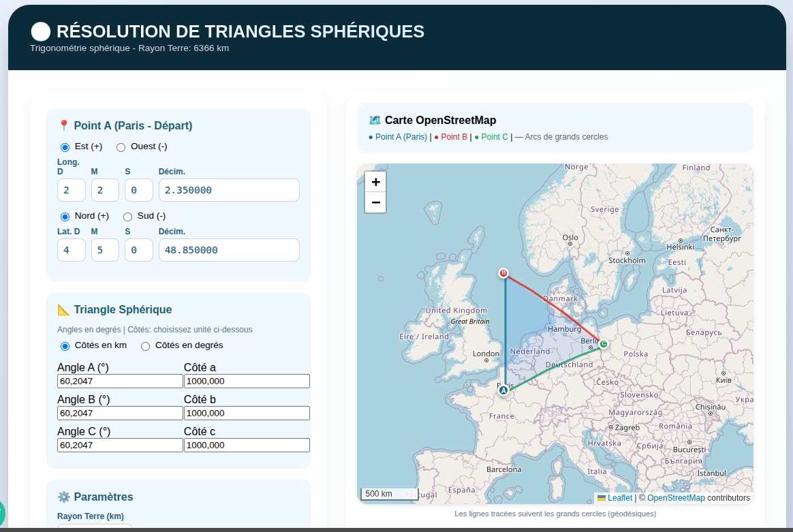
Task: Click the longitude degrees (D) field
Action: coord(72,190)
